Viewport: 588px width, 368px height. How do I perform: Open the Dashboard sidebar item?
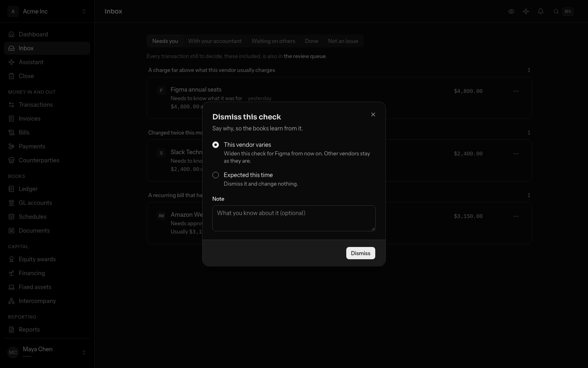point(47,34)
